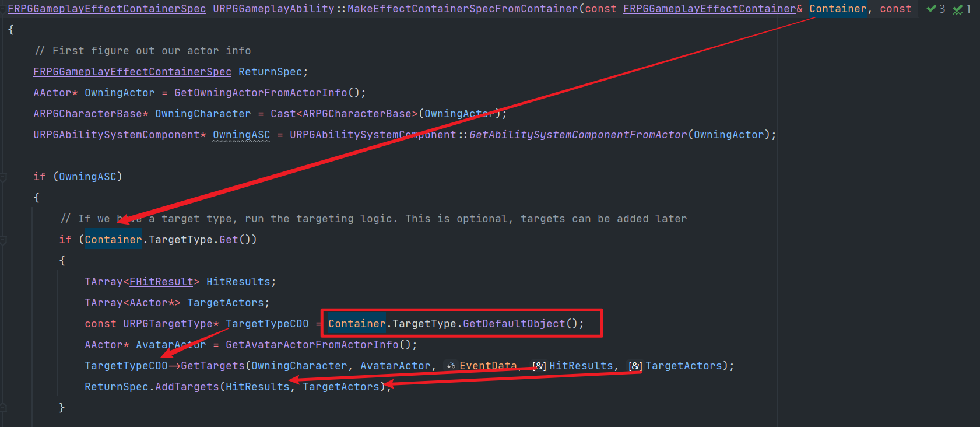This screenshot has height=427, width=980.
Task: Collapse the if (OwningASC) block fold marker
Action: pos(3,177)
